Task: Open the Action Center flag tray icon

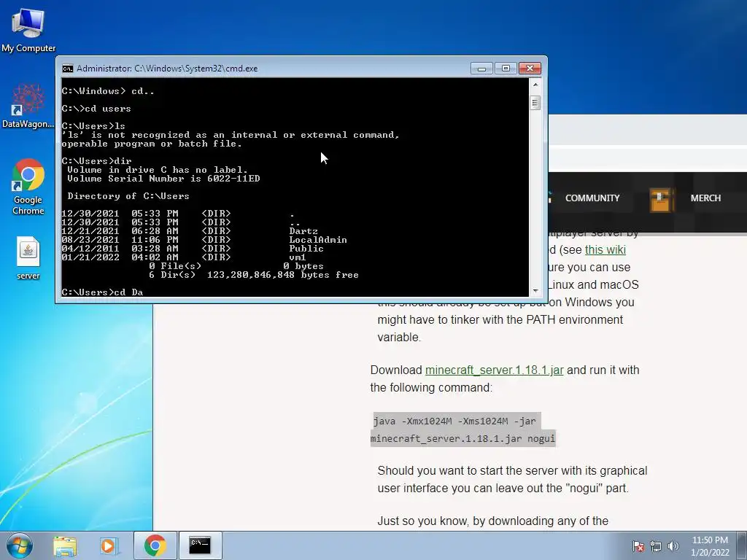Action: (x=638, y=546)
